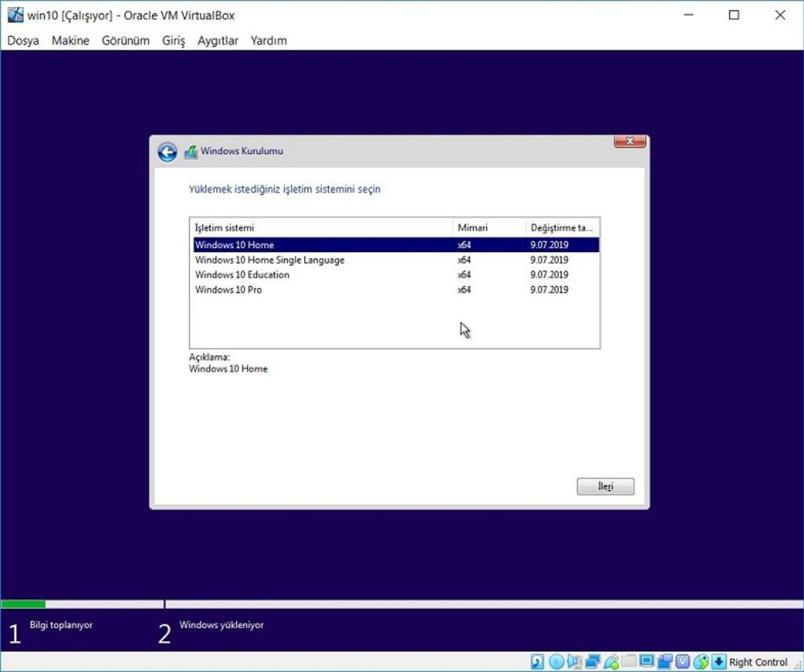This screenshot has width=804, height=672.
Task: Open the Yardım menu
Action: pyautogui.click(x=268, y=41)
